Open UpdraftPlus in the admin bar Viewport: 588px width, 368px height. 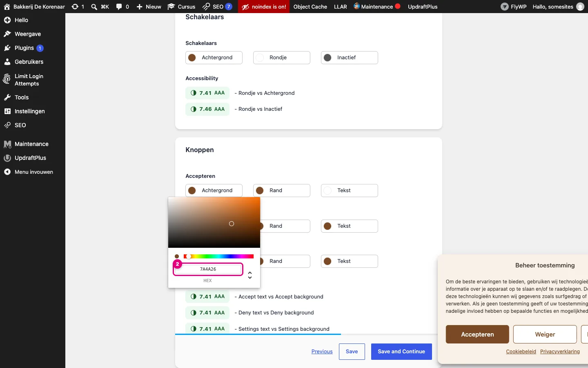pyautogui.click(x=423, y=7)
